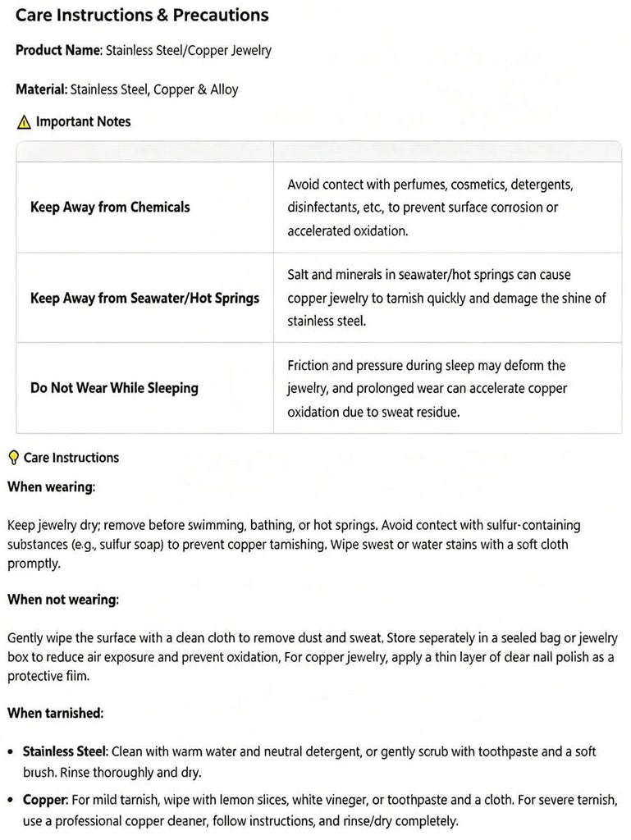The width and height of the screenshot is (631, 840).
Task: Click the Care Instructions & Precautions title
Action: [x=142, y=16]
